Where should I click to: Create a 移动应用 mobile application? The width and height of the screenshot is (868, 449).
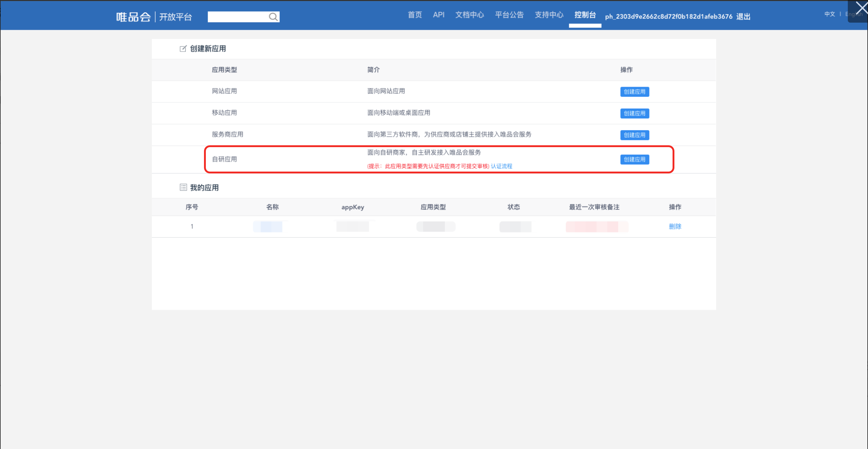[x=635, y=113]
